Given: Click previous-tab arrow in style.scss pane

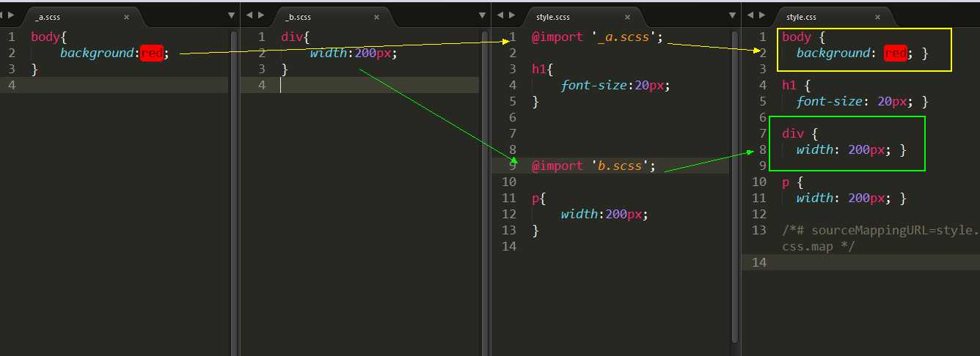Looking at the screenshot, I should point(500,15).
